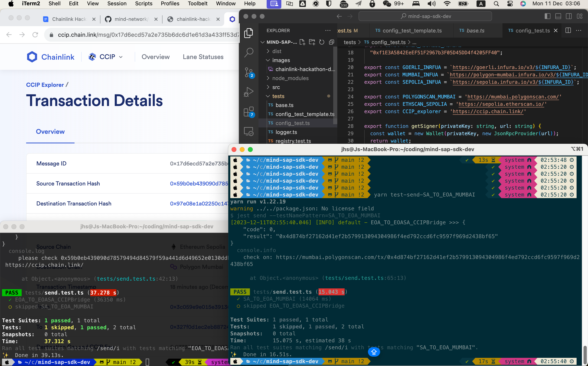The height and width of the screenshot is (366, 588).
Task: Click the mind-sap-sdk-dev search field
Action: pos(425,16)
